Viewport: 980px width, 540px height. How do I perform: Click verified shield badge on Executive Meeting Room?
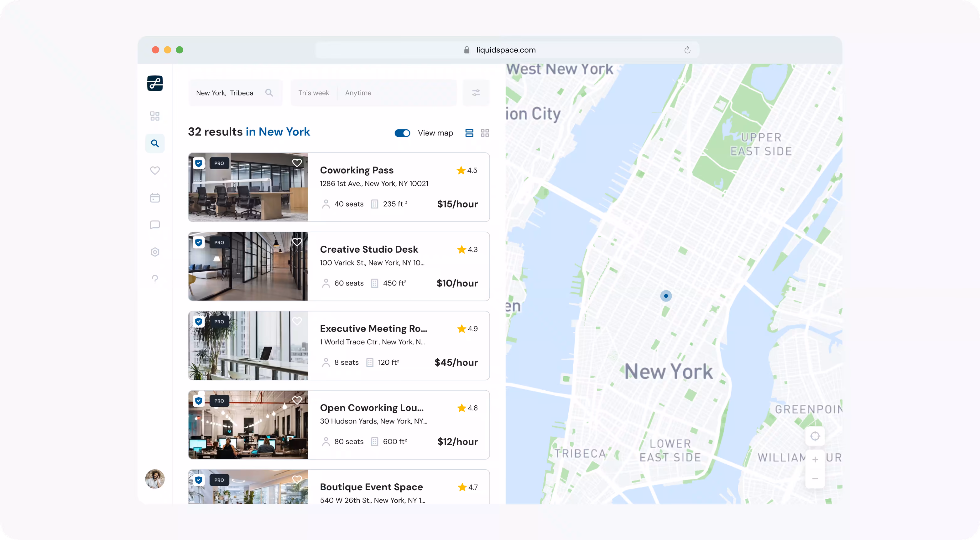[199, 321]
